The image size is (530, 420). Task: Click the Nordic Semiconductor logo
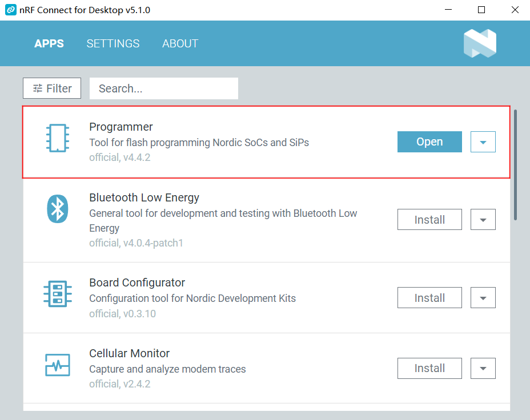480,43
